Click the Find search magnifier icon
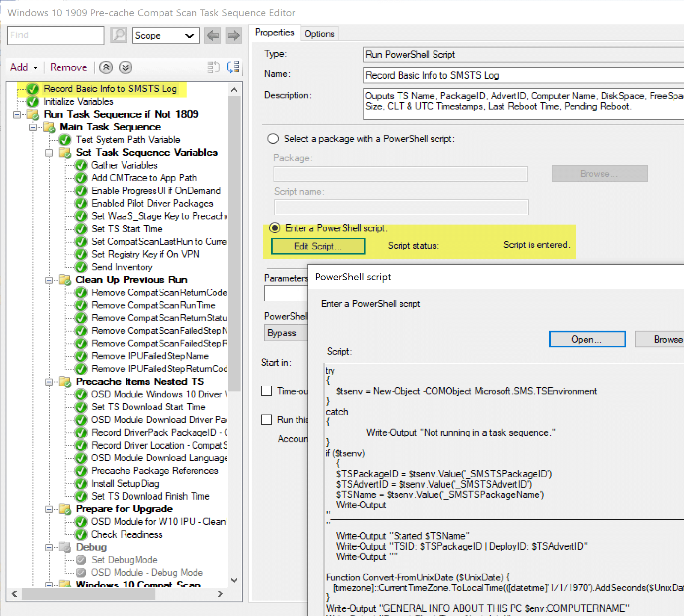684x616 pixels. click(119, 35)
